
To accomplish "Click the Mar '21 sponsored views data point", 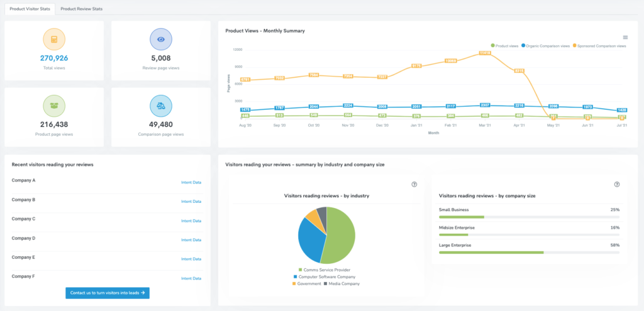I will click(x=484, y=53).
